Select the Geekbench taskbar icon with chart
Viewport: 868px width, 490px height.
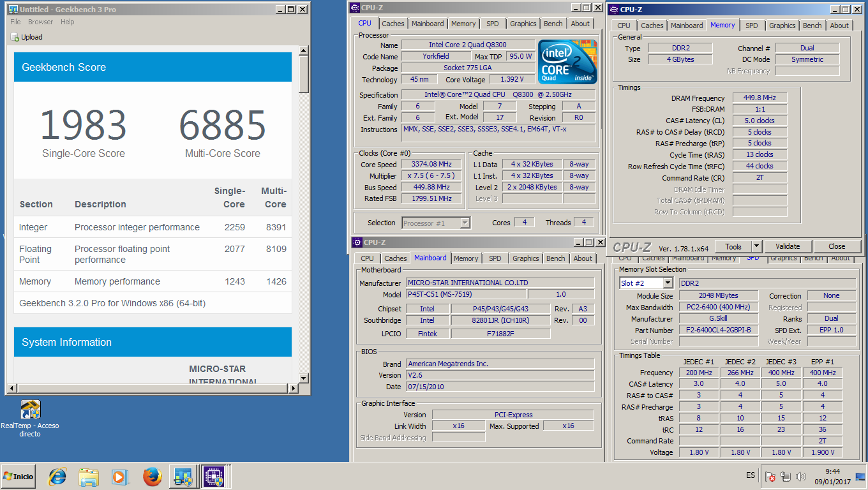[184, 477]
